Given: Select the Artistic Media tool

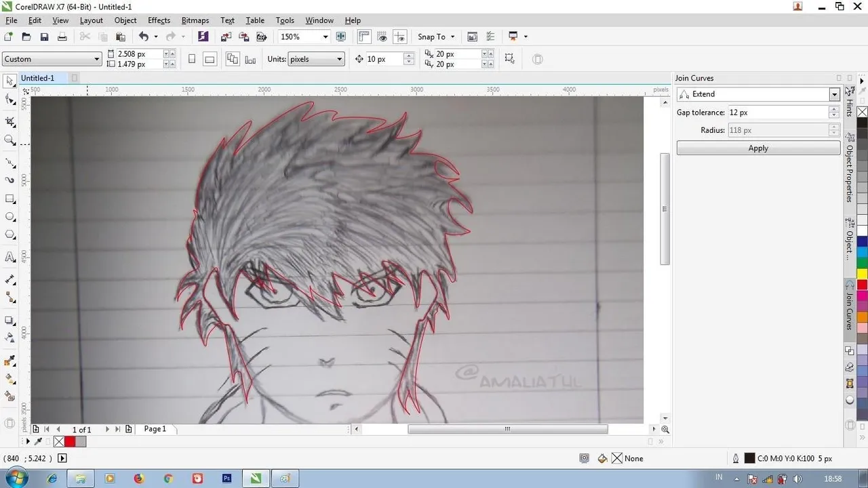Looking at the screenshot, I should pyautogui.click(x=9, y=180).
